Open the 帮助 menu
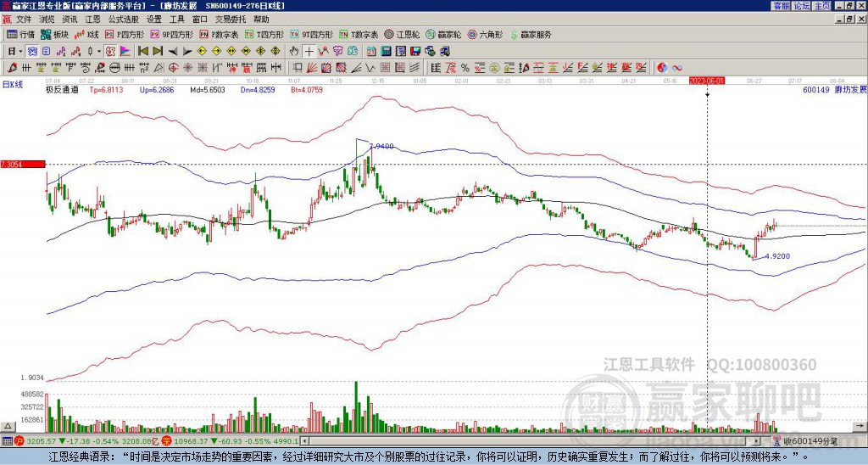The height and width of the screenshot is (465, 868). click(x=261, y=20)
